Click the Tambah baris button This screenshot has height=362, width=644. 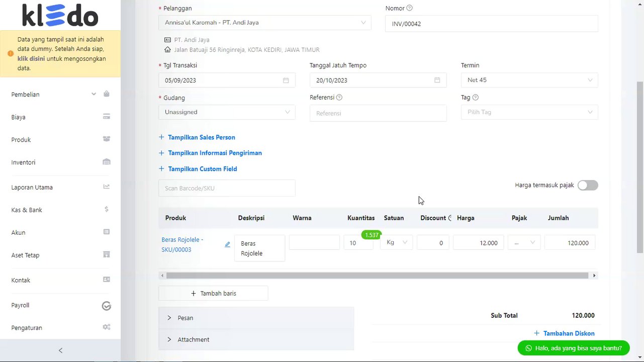213,294
